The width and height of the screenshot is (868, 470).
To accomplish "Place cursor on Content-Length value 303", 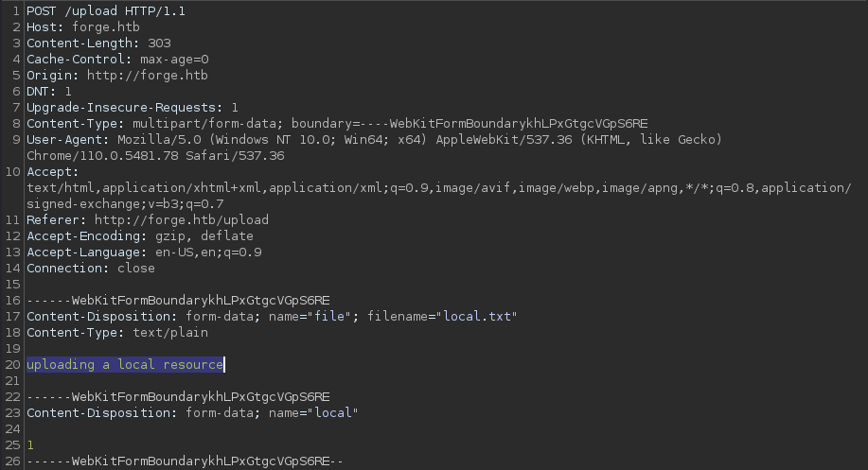I will pos(159,44).
